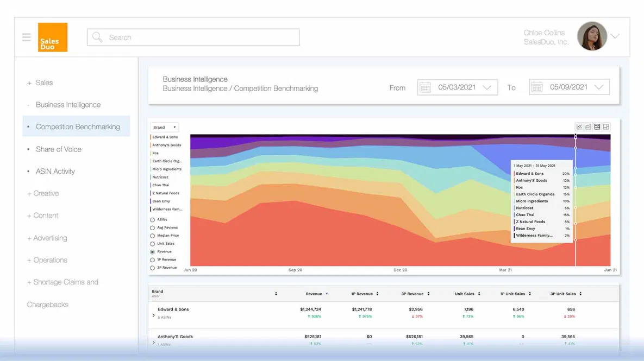Viewport: 644px width, 361px height.
Task: Select the Avg Reviews radio button
Action: (x=152, y=227)
